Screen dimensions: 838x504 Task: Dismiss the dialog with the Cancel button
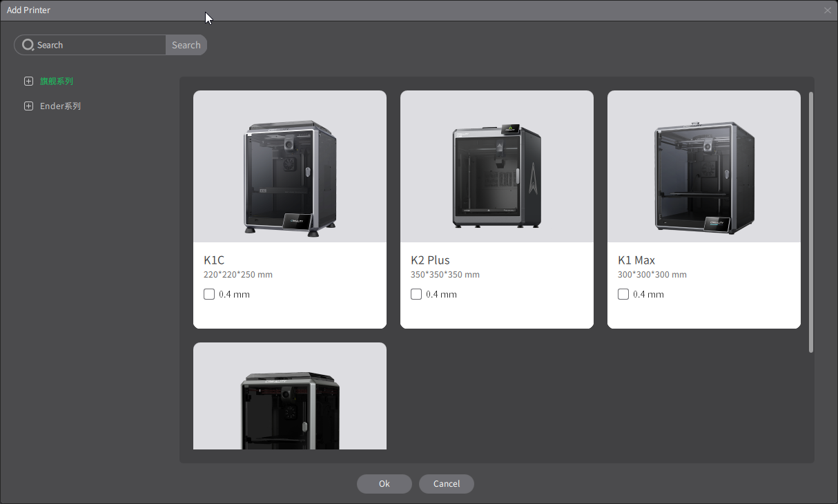(447, 484)
